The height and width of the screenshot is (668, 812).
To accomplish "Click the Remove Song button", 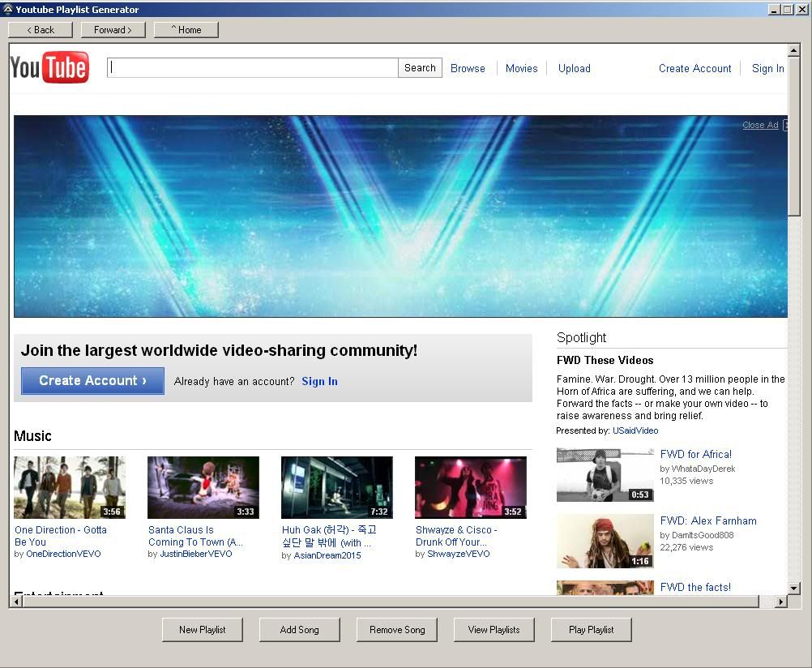I will point(397,630).
